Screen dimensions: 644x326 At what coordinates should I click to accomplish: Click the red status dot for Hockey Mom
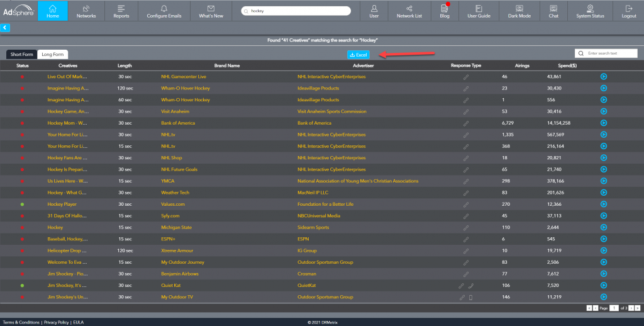22,123
